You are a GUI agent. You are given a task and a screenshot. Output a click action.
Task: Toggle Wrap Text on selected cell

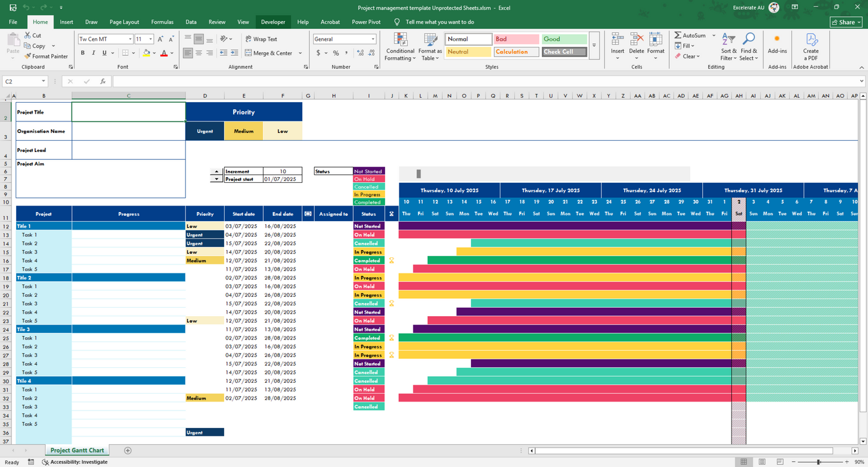click(261, 39)
